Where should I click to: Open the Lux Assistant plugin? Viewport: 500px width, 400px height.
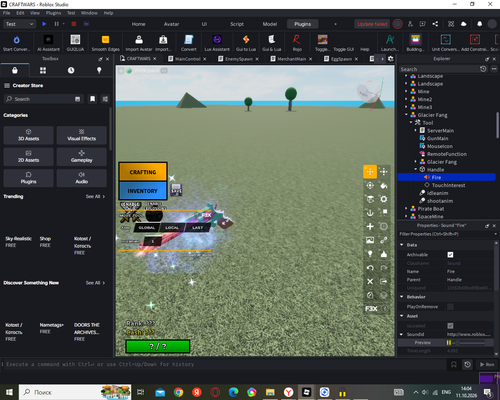[x=217, y=43]
